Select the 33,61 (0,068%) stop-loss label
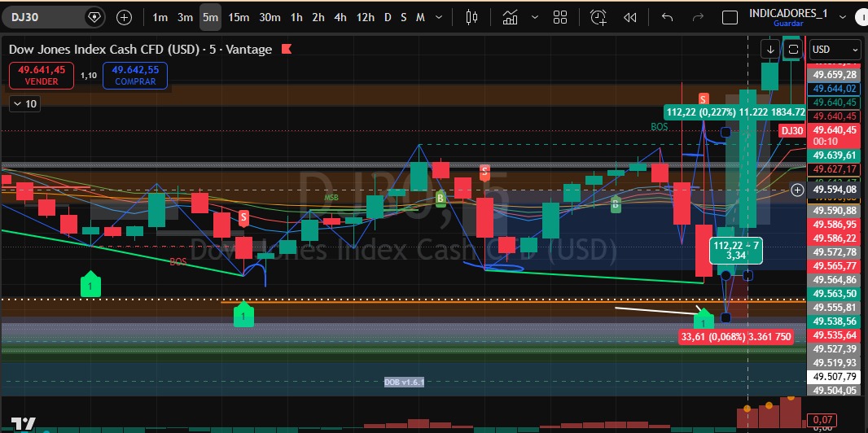Image resolution: width=868 pixels, height=433 pixels. [735, 336]
